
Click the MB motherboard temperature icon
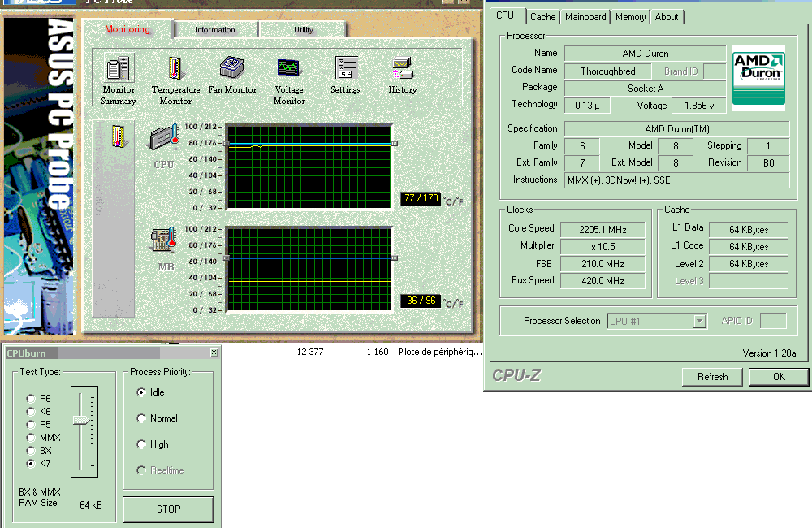[164, 241]
